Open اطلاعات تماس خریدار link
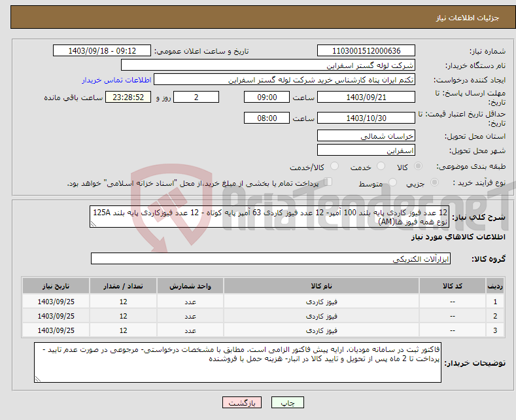516x420 pixels. [116, 80]
